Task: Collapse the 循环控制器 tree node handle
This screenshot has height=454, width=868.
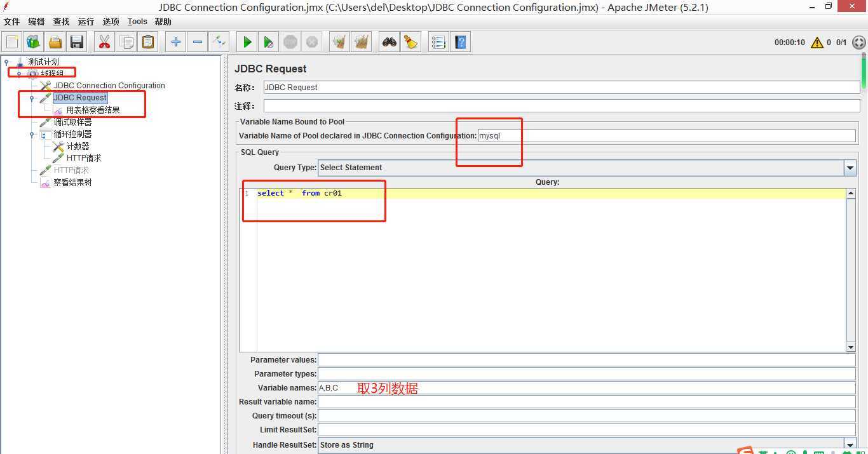Action: pos(32,135)
